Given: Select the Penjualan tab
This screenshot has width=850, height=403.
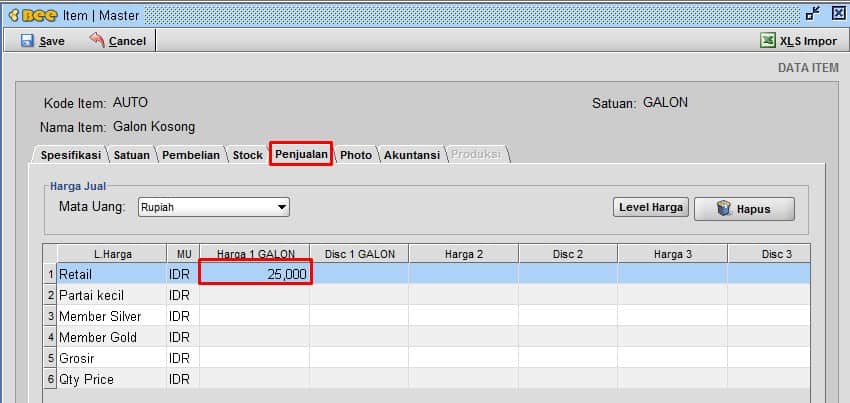Looking at the screenshot, I should point(301,154).
